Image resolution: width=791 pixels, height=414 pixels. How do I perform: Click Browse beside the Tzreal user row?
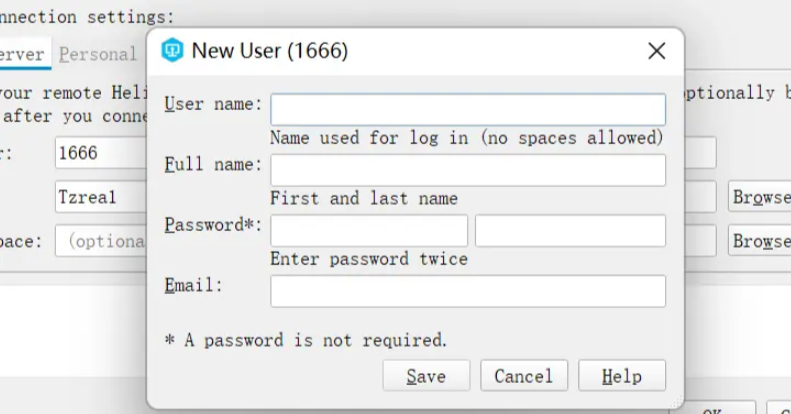[x=760, y=197]
